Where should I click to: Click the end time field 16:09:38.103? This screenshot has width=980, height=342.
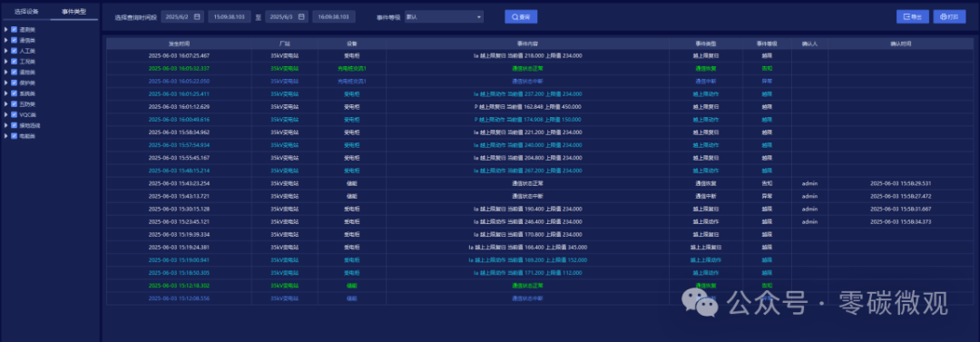tap(334, 17)
